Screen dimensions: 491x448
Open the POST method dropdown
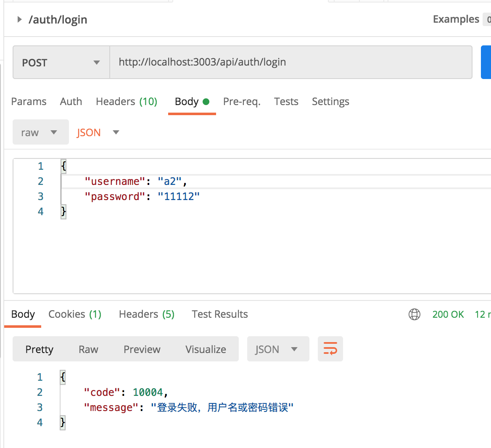61,63
